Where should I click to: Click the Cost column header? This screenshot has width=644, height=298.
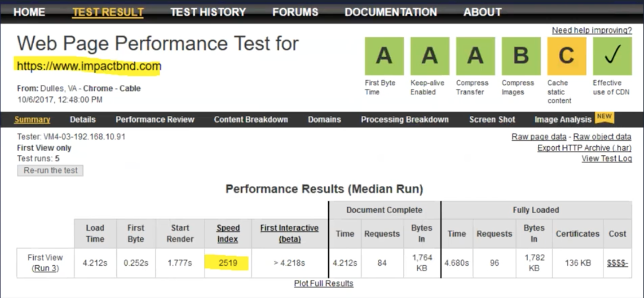[617, 234]
